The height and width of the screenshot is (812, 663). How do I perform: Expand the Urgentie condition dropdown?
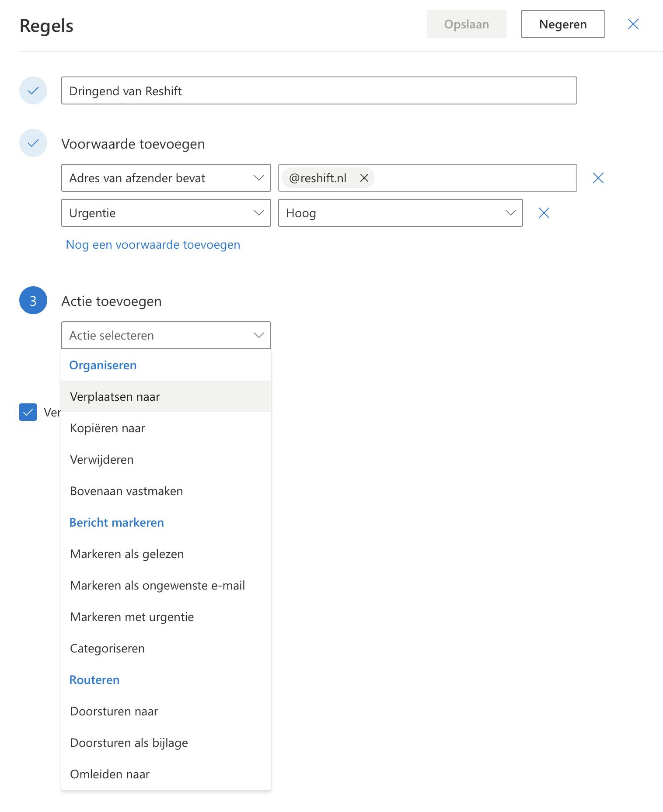[x=166, y=213]
